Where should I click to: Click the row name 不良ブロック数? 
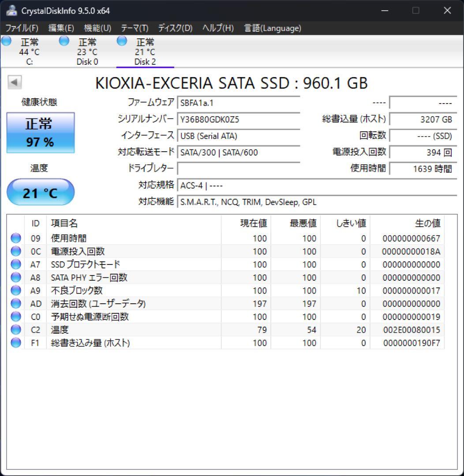click(77, 290)
